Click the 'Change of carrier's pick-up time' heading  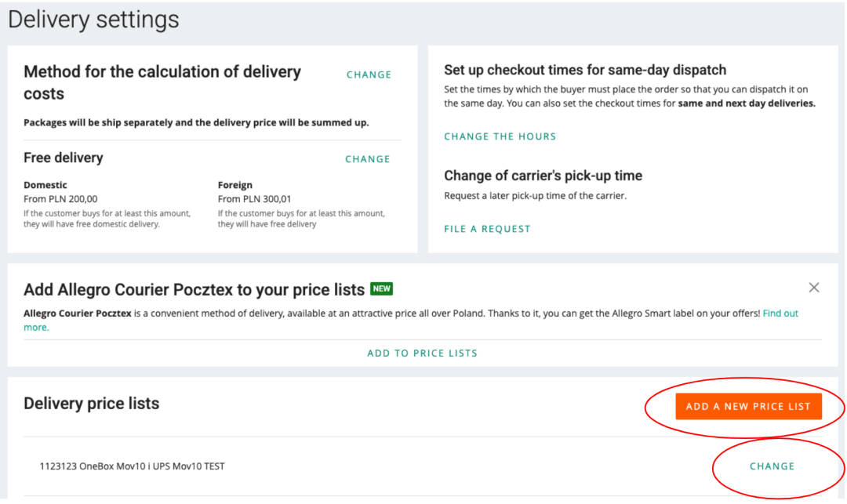tap(543, 176)
